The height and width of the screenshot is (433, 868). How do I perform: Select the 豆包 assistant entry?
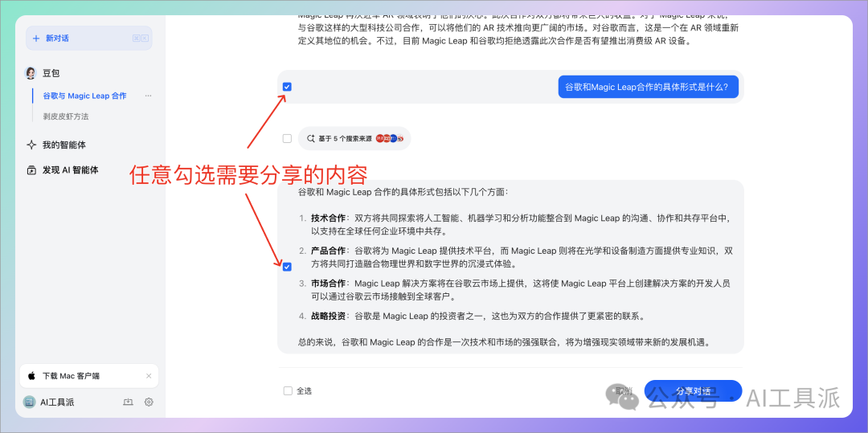[51, 73]
